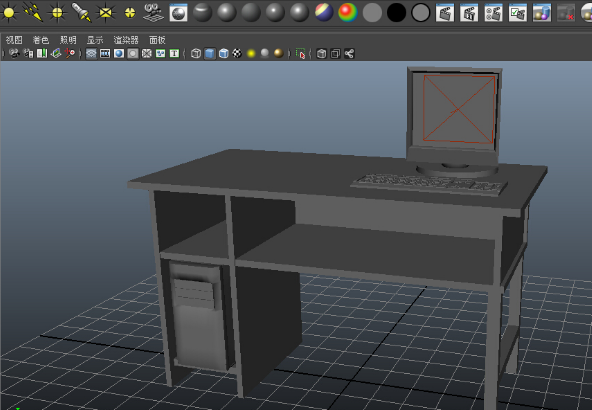This screenshot has height=410, width=592.
Task: Render the current frame with first clapperboard
Action: click(445, 12)
